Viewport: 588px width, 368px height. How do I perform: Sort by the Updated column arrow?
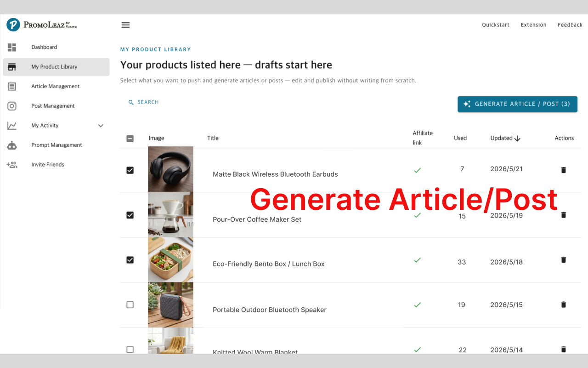pyautogui.click(x=517, y=138)
